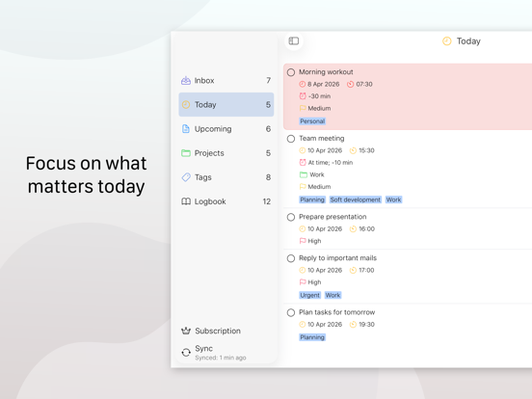
Task: Select Plan tasks for tomorrow title
Action: pyautogui.click(x=336, y=312)
